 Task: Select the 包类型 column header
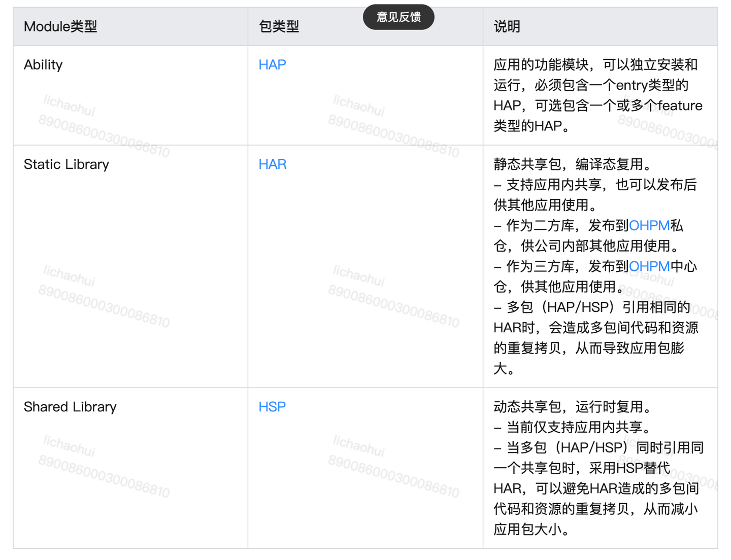(x=279, y=26)
